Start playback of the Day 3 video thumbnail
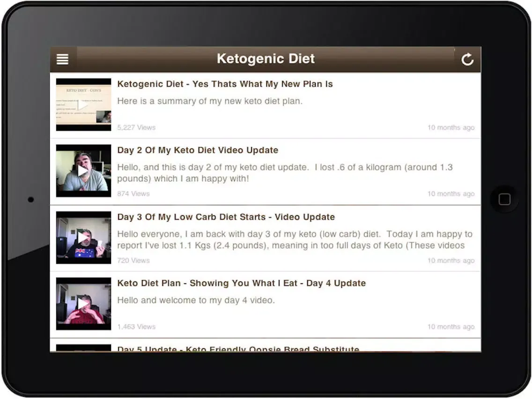 [83, 237]
